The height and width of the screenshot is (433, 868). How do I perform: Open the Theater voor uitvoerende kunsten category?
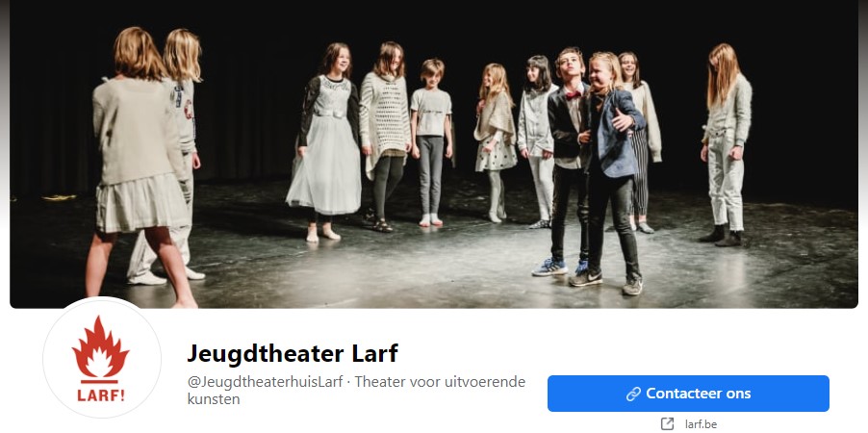coord(356,391)
